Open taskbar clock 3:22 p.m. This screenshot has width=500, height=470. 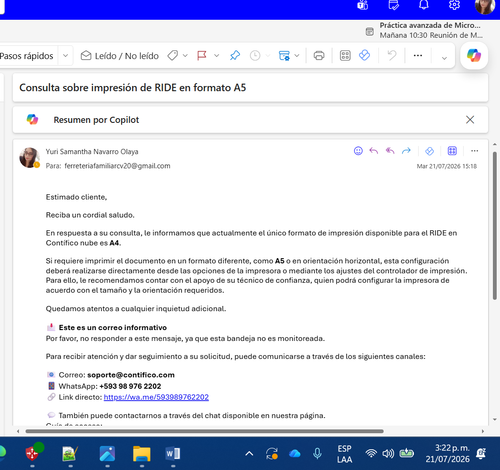tap(447, 453)
